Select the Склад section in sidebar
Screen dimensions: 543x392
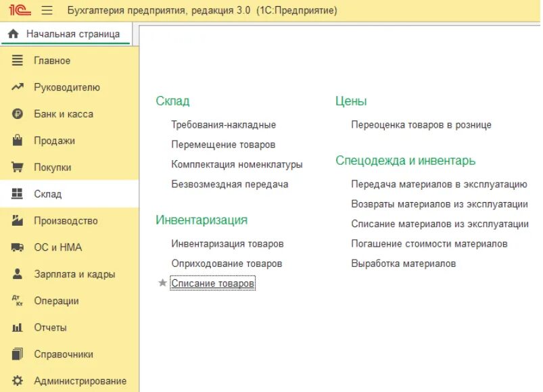click(x=69, y=193)
